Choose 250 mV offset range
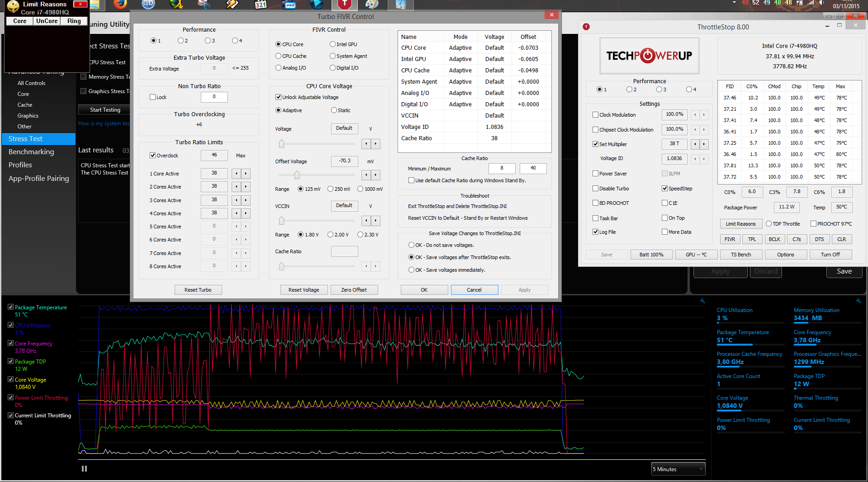 pos(330,189)
